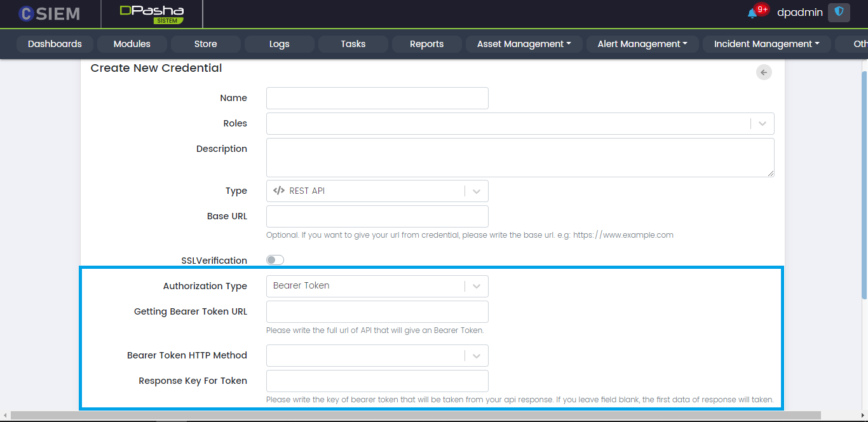The height and width of the screenshot is (422, 868).
Task: Click the Logs navigation button
Action: pos(279,44)
